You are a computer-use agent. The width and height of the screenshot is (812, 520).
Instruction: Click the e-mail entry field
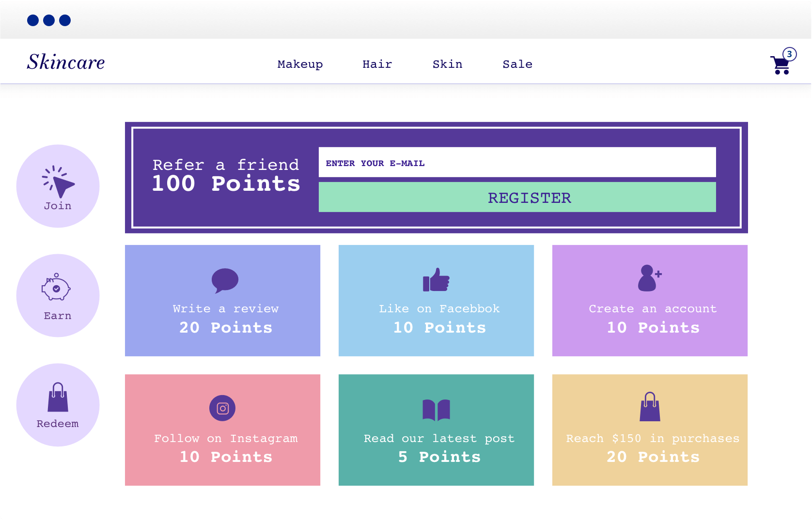[x=516, y=163]
